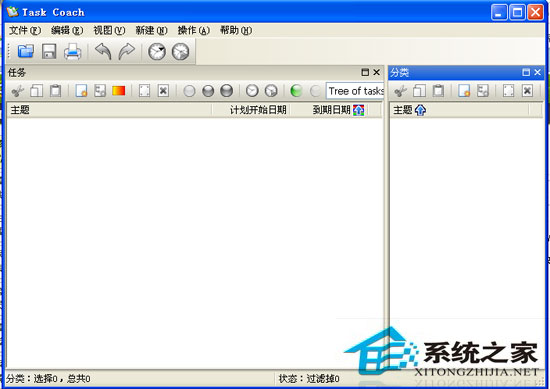Print using the printer icon
The height and width of the screenshot is (389, 550).
(73, 51)
